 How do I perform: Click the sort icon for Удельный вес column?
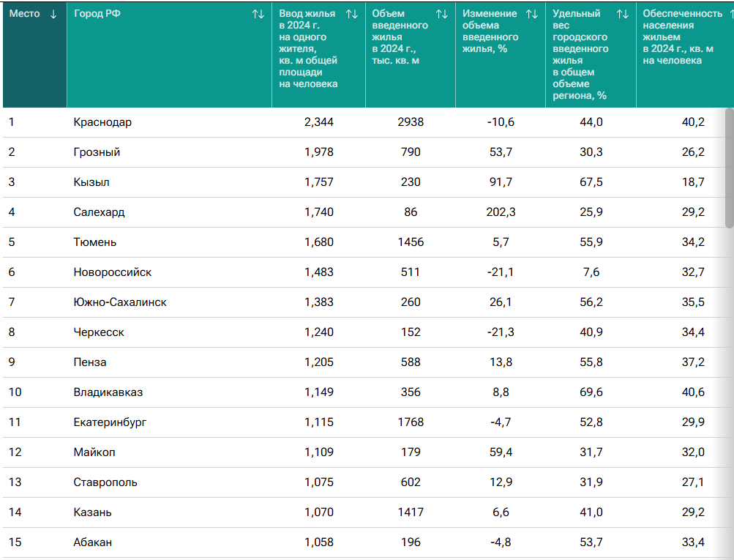(x=623, y=14)
